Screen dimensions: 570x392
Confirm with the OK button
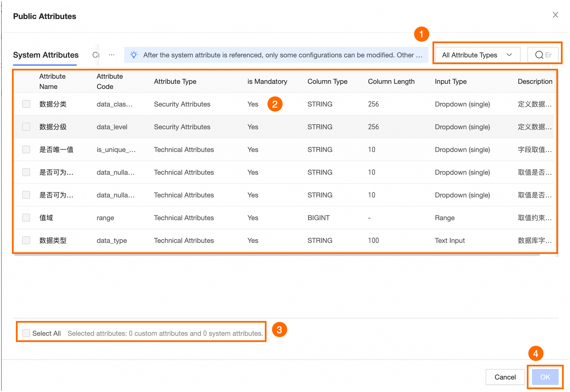pyautogui.click(x=545, y=377)
